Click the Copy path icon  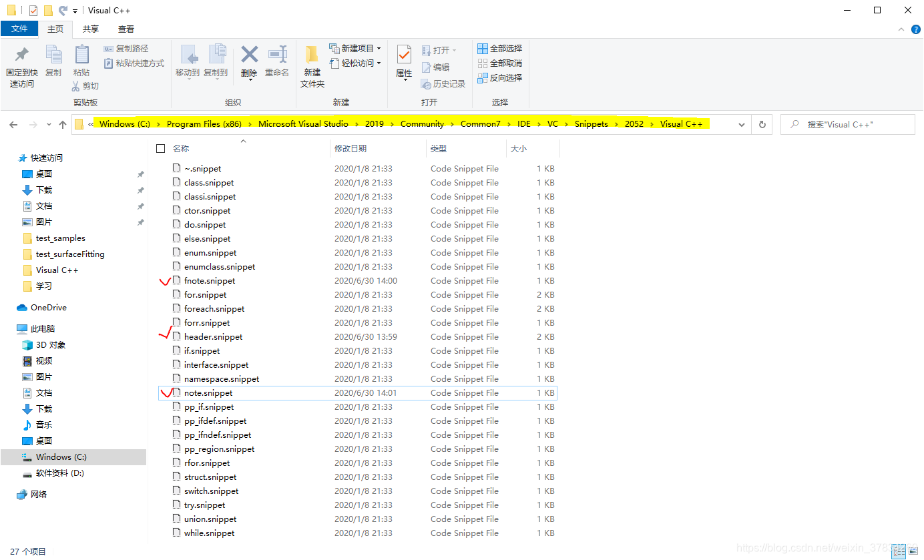tap(109, 49)
